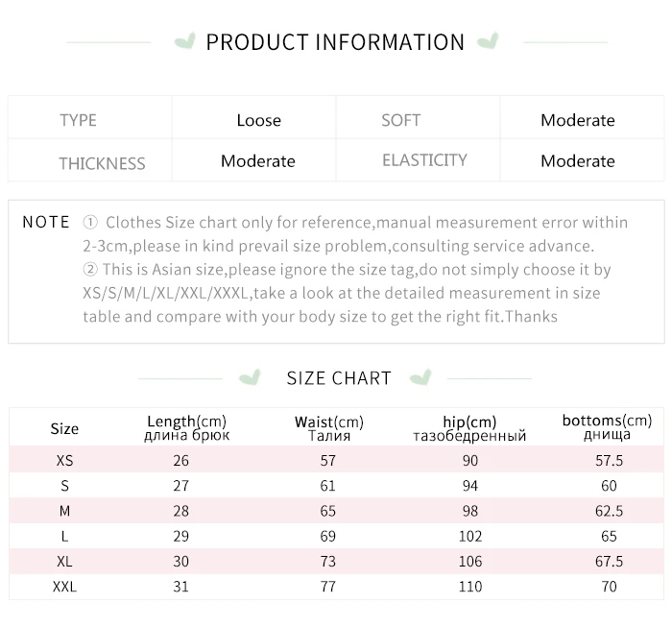Click the 102 hip value for L
Viewport: 672px width, 627px height.
470,536
